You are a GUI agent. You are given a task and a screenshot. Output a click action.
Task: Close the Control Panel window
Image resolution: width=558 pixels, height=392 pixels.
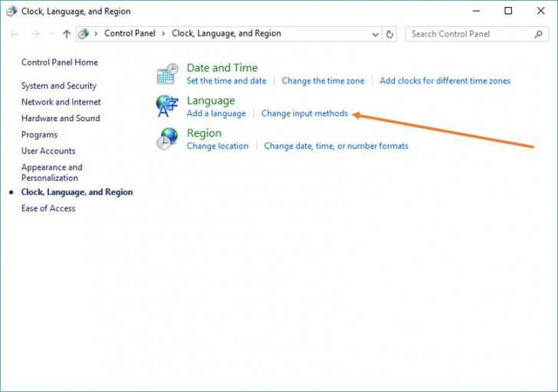(540, 11)
